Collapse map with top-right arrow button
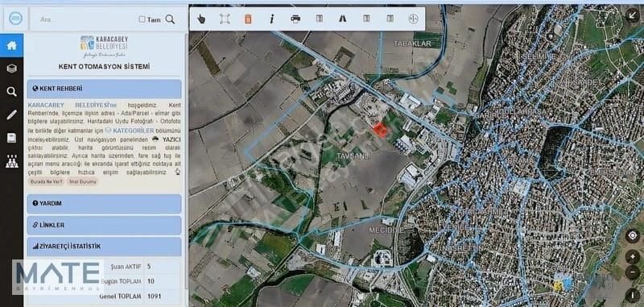Screen dimensions: 644x307 [x=633, y=15]
